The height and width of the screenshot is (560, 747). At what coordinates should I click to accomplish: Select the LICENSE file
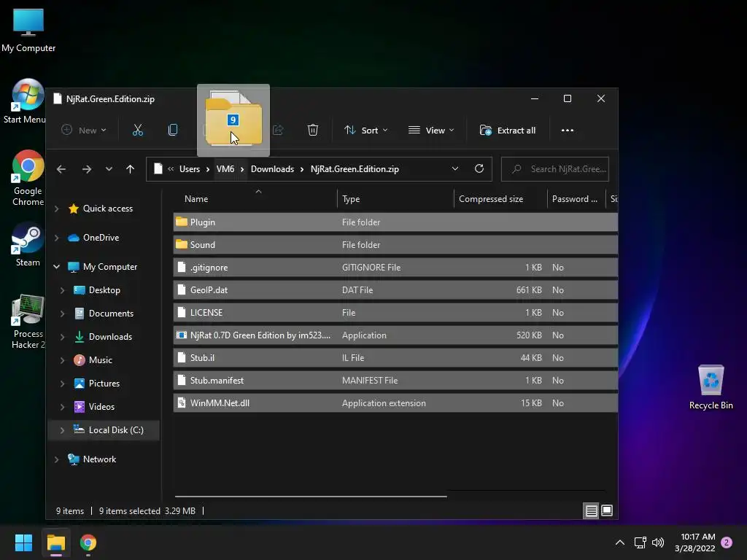pos(395,312)
